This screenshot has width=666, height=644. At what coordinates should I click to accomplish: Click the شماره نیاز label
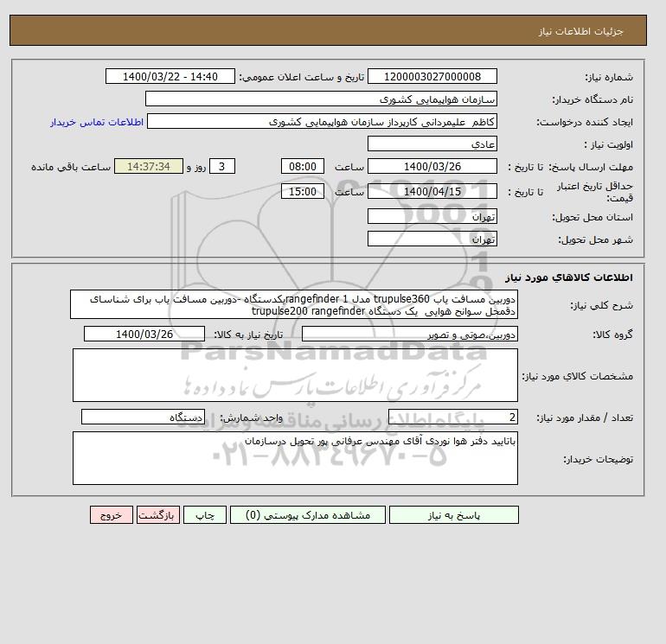[x=609, y=77]
